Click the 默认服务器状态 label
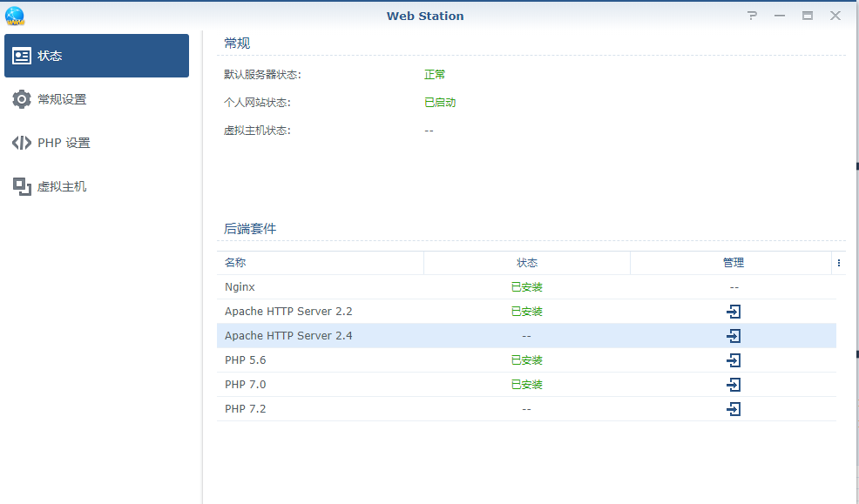 [x=262, y=74]
